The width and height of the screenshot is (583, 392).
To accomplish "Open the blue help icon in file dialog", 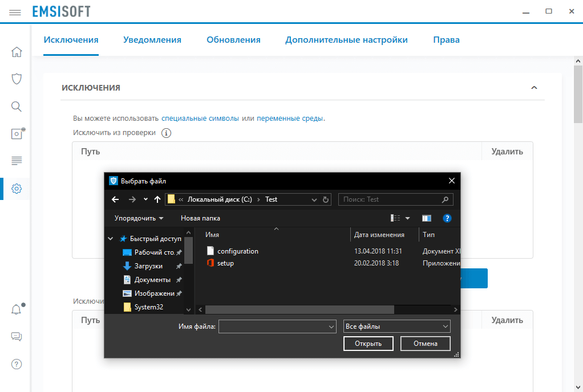I will click(447, 218).
